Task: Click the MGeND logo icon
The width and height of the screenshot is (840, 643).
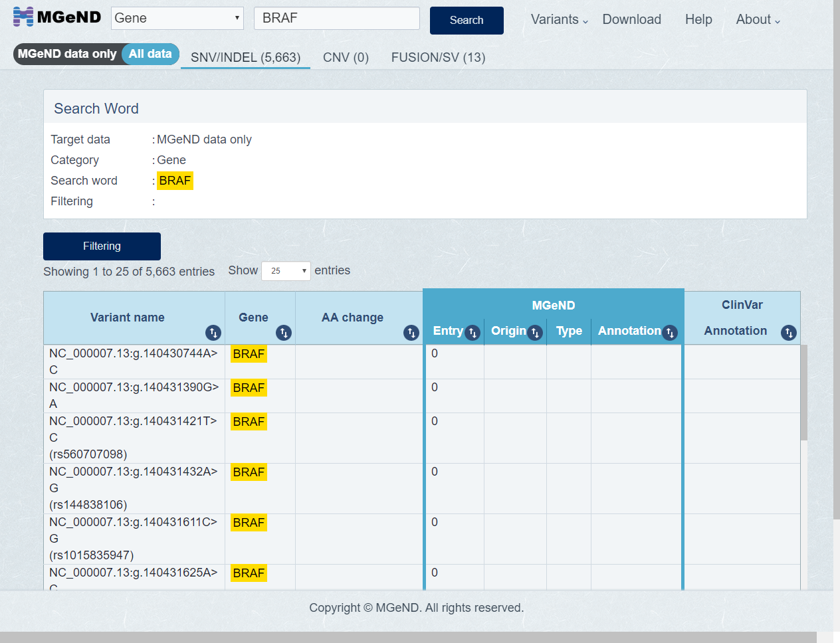Action: [23, 17]
